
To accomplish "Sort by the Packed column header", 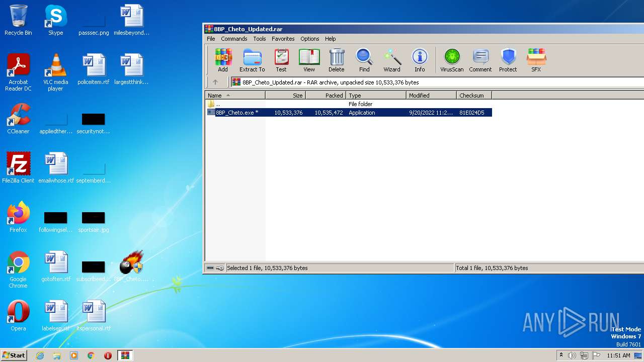I will pos(326,95).
